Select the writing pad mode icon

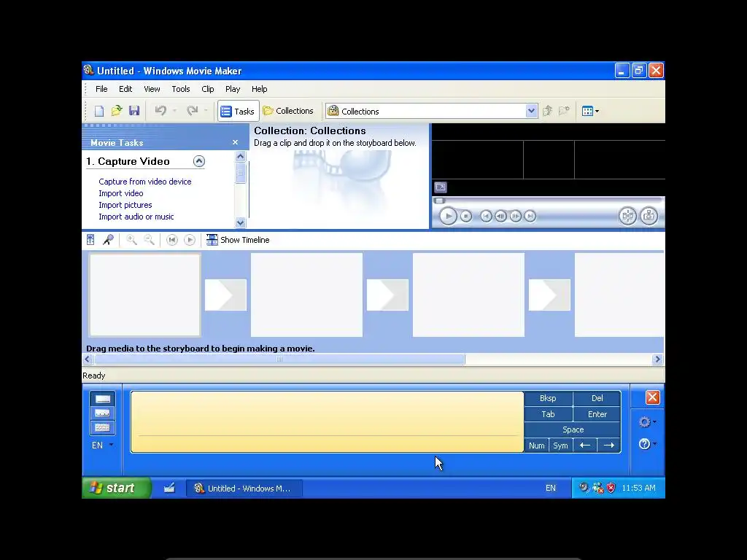pos(102,399)
